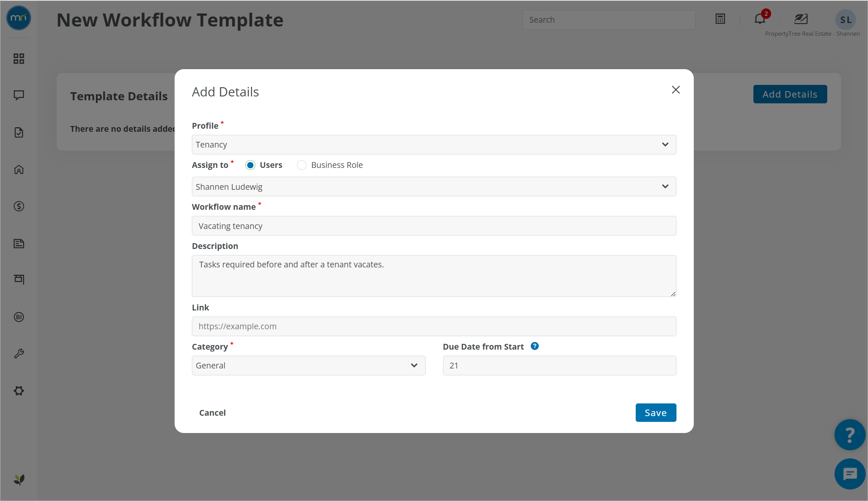Select the Business Role radio button
Screen dimensions: 868x501
pos(302,165)
